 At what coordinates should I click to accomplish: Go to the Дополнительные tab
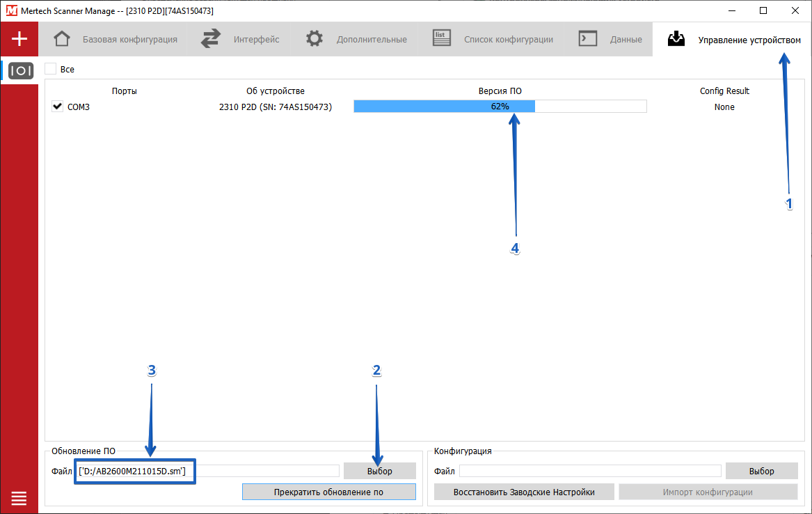356,39
